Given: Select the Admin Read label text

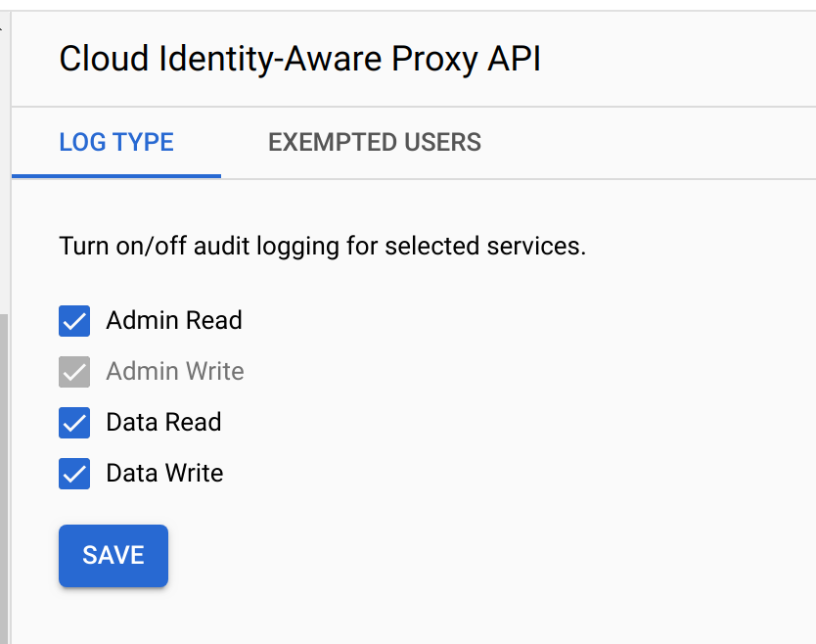Looking at the screenshot, I should pyautogui.click(x=174, y=321).
